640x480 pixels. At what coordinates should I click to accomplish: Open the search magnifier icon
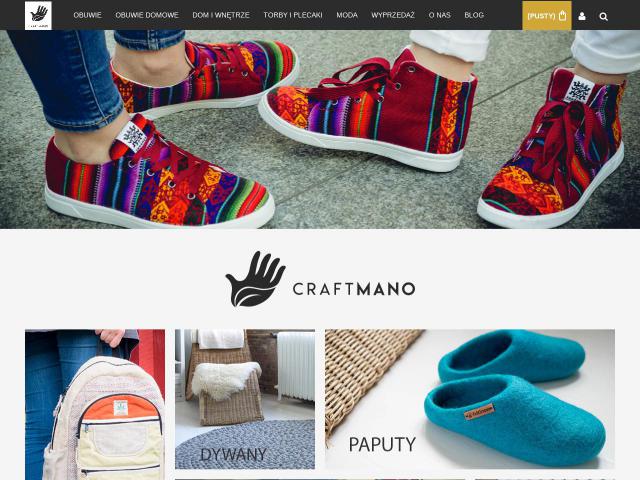[x=603, y=16]
